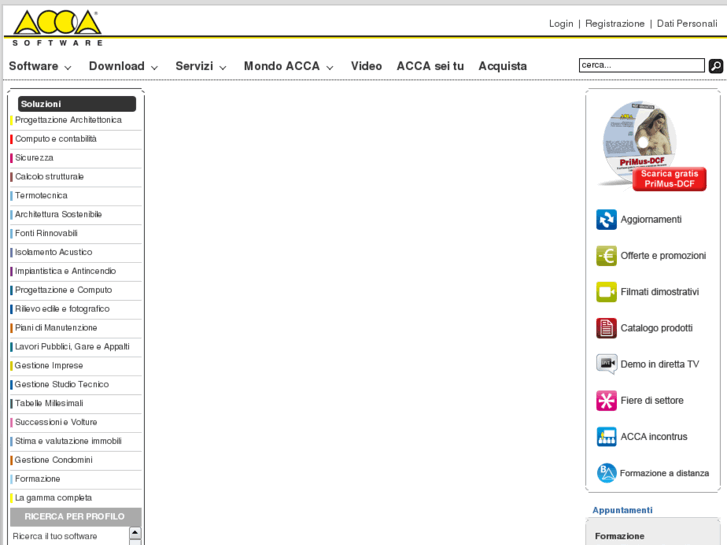
Task: Click the Formazione a distanza icon
Action: [606, 473]
